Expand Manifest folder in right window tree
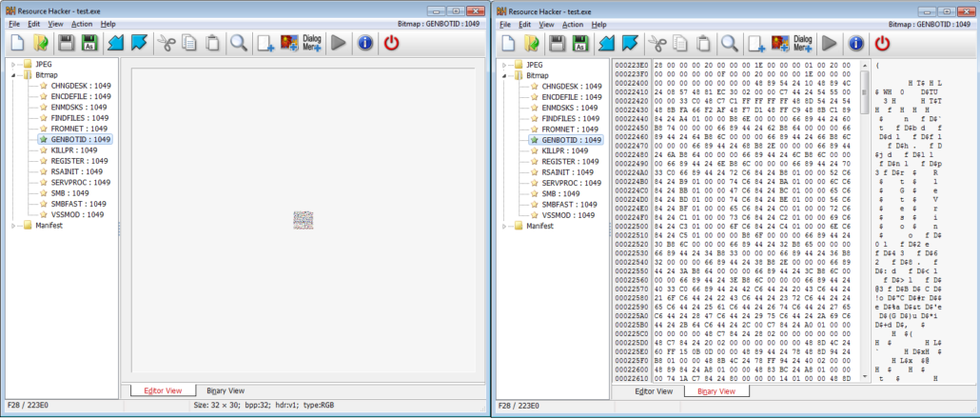This screenshot has height=419, width=980. point(503,226)
